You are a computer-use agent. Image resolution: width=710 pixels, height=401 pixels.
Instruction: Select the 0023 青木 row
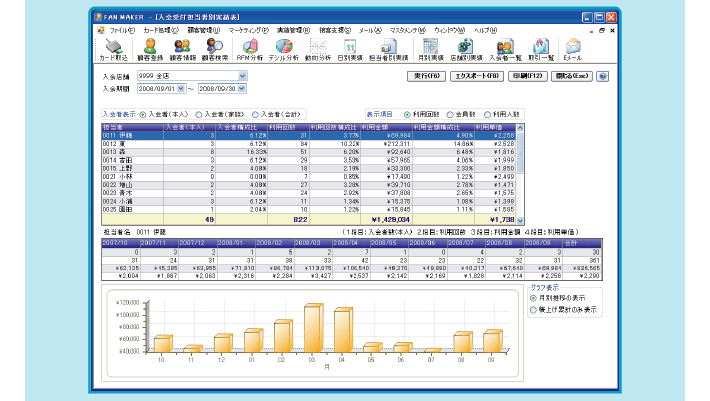[309, 193]
